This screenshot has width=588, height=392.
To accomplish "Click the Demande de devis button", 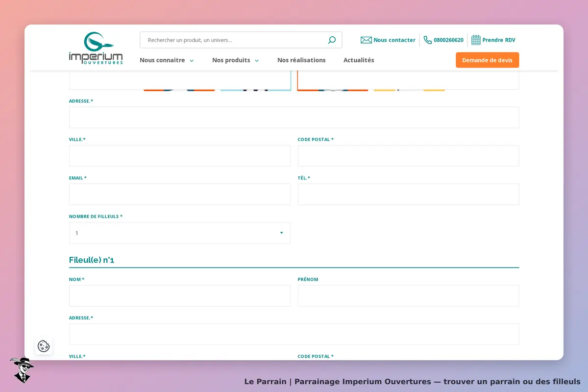I will [x=488, y=60].
